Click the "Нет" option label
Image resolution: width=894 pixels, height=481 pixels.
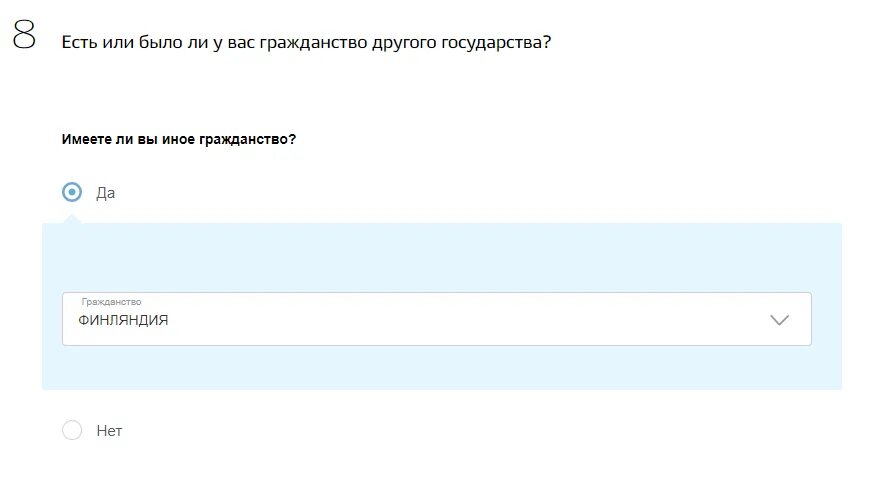point(109,431)
